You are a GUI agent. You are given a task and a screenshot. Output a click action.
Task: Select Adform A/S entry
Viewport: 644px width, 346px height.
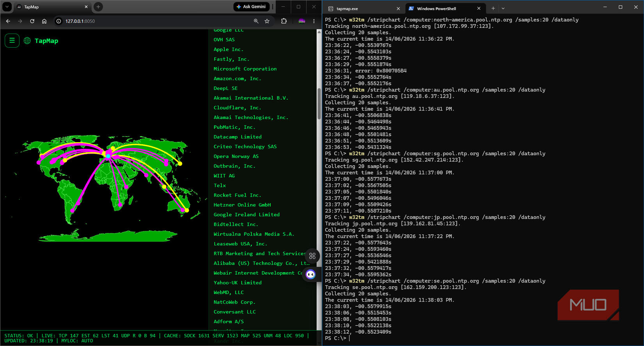tap(229, 321)
